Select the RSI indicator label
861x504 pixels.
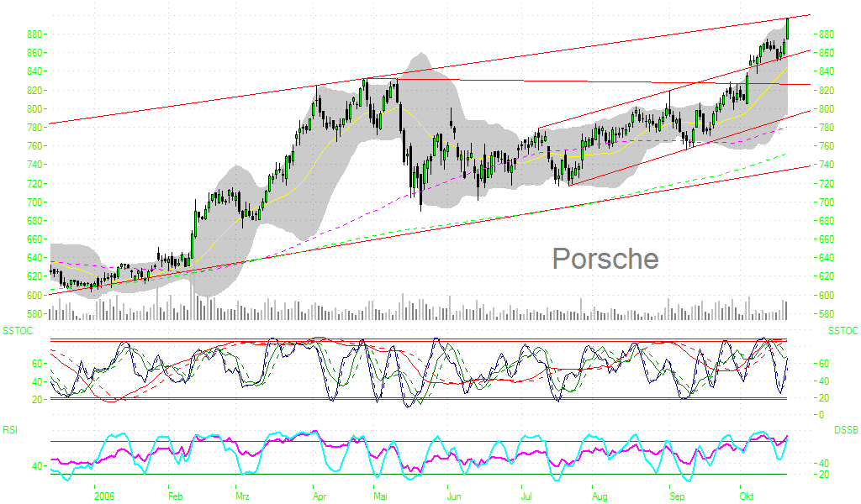point(10,430)
